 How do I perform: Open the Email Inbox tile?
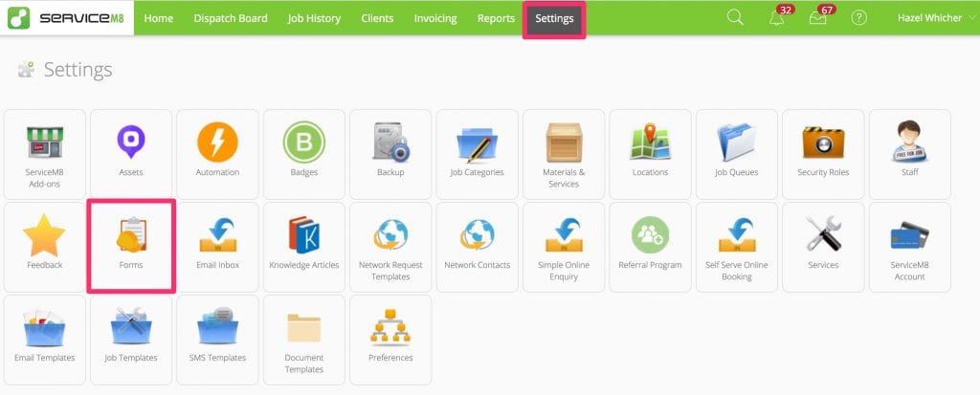point(217,247)
